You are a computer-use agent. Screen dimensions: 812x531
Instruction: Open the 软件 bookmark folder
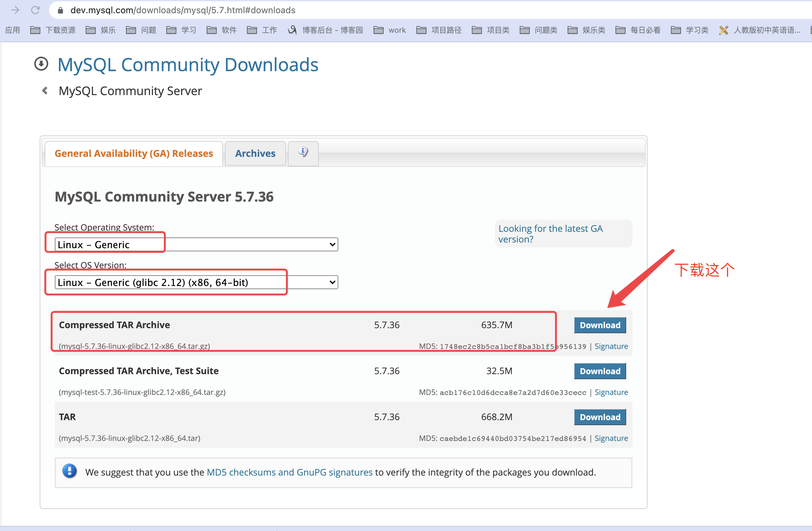(221, 30)
